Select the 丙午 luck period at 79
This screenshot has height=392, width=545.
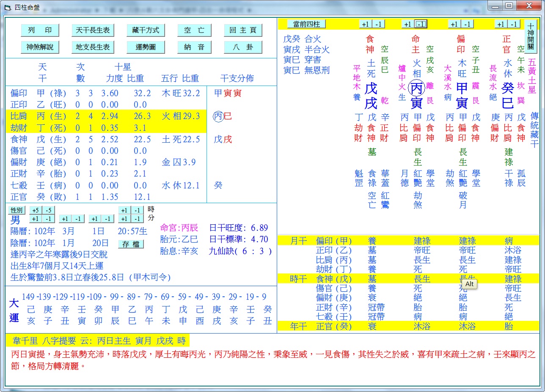(149, 315)
